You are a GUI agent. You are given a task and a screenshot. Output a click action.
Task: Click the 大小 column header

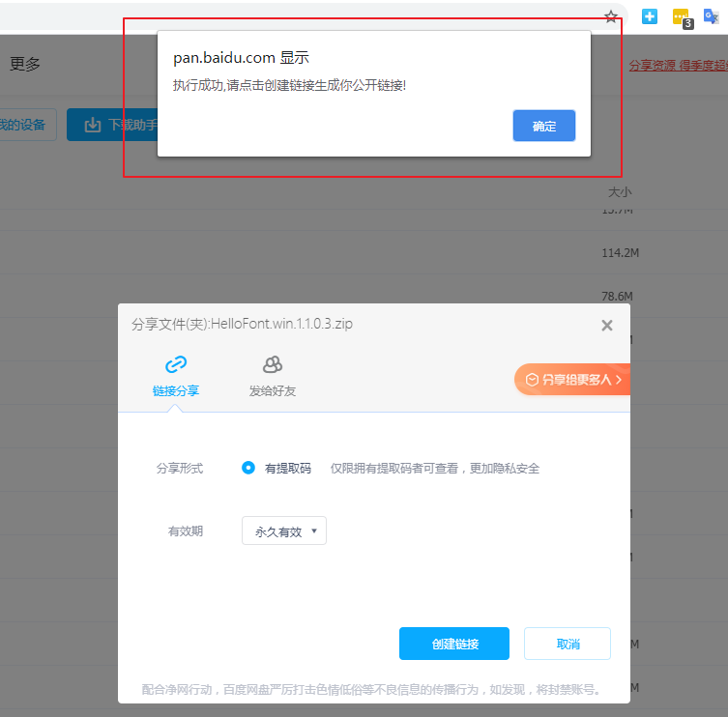620,192
